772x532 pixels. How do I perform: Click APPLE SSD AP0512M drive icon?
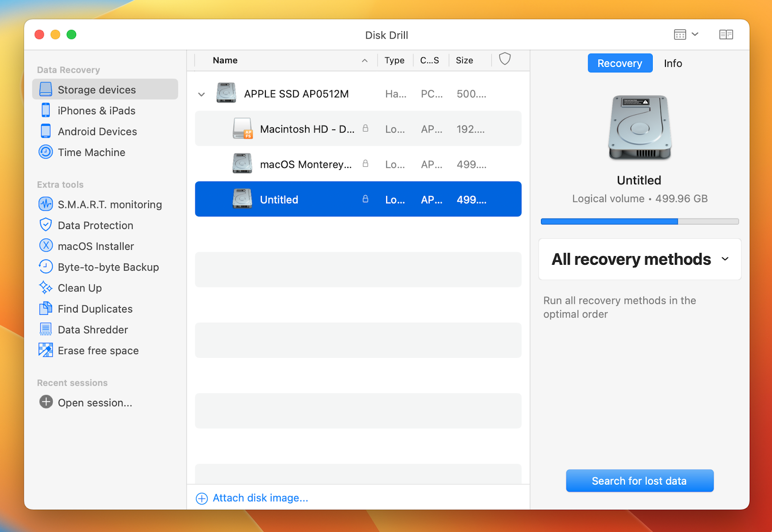point(226,93)
